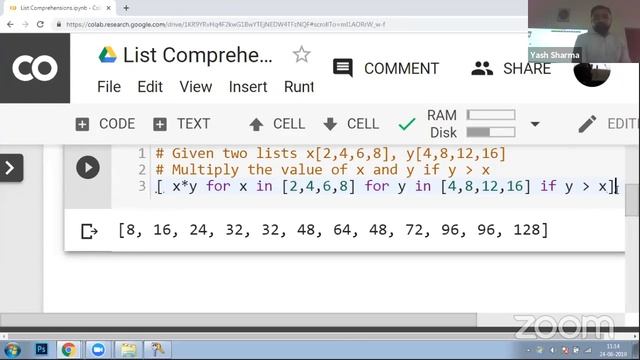Move cell down with the down-arrow CELL button
The height and width of the screenshot is (360, 640).
(351, 124)
